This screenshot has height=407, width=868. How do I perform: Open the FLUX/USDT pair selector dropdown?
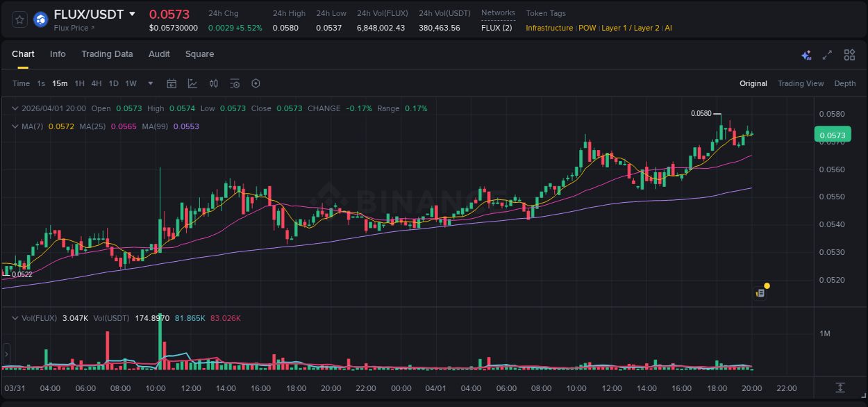[x=91, y=13]
